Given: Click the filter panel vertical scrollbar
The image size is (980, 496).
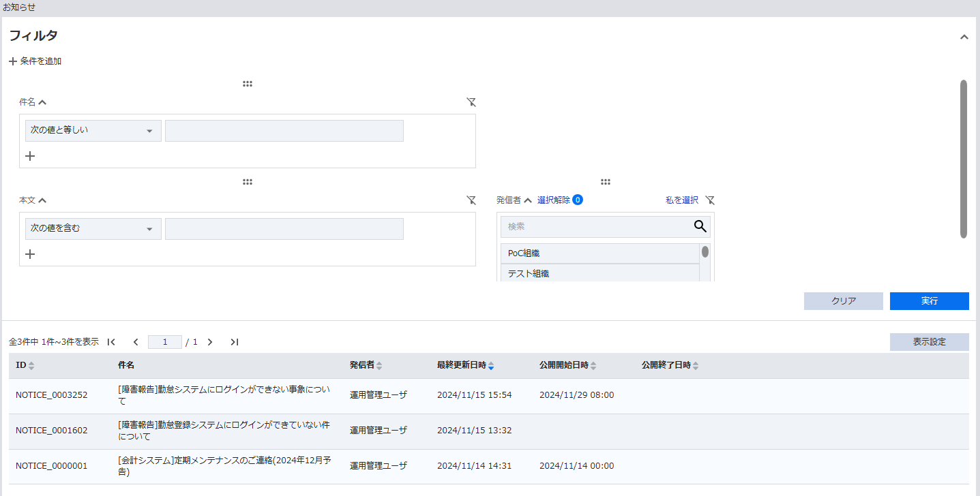Looking at the screenshot, I should click(x=963, y=159).
